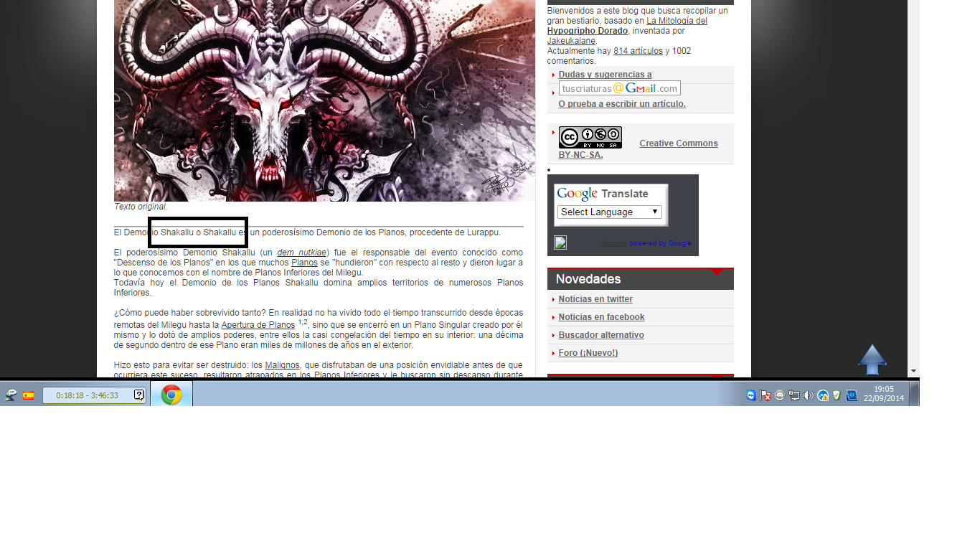Click the Texto original caption
Image resolution: width=980 pixels, height=551 pixels.
point(141,207)
